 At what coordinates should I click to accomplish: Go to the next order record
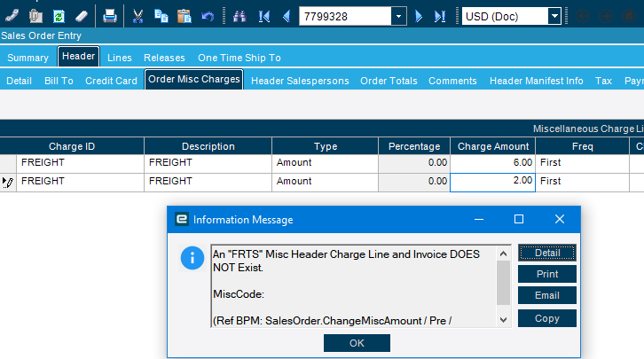click(419, 17)
